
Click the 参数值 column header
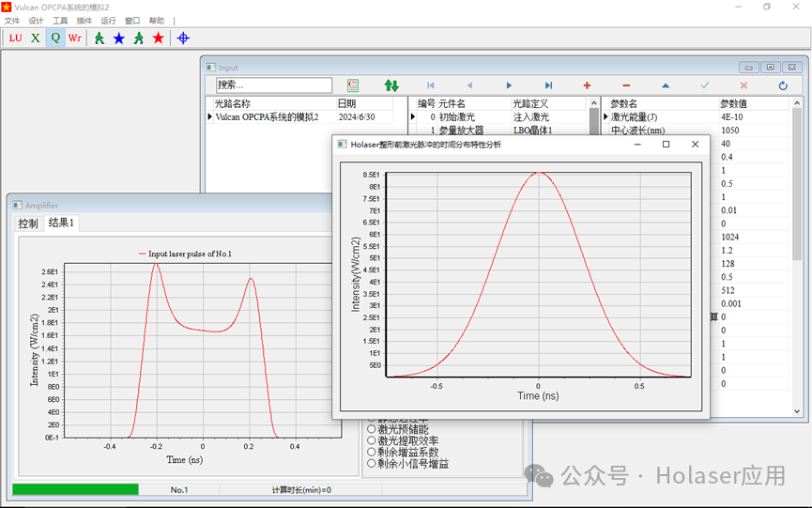coord(733,103)
